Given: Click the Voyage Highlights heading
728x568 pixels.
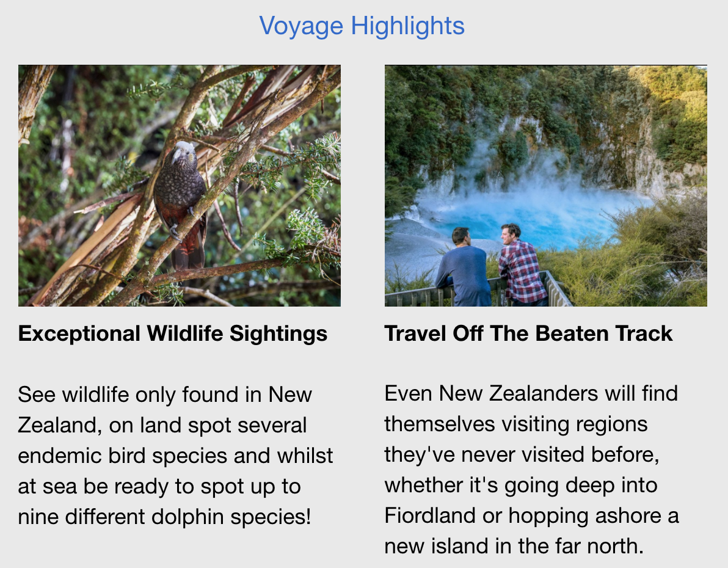Looking at the screenshot, I should (362, 26).
